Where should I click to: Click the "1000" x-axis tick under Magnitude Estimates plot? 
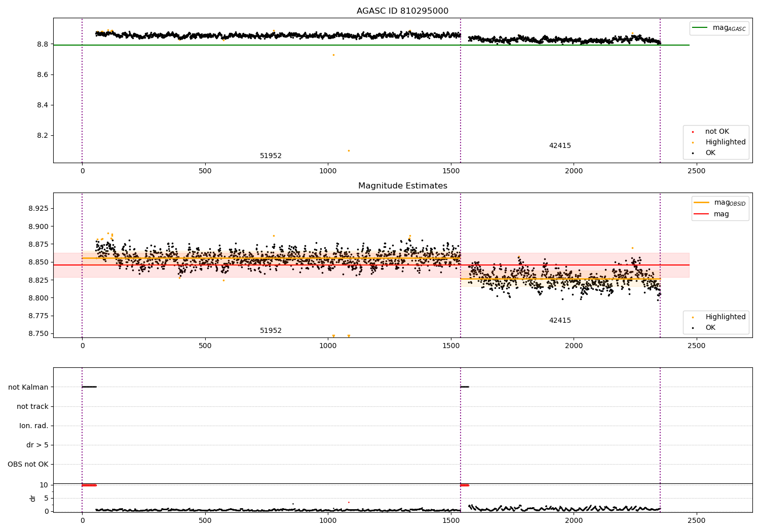(x=328, y=346)
